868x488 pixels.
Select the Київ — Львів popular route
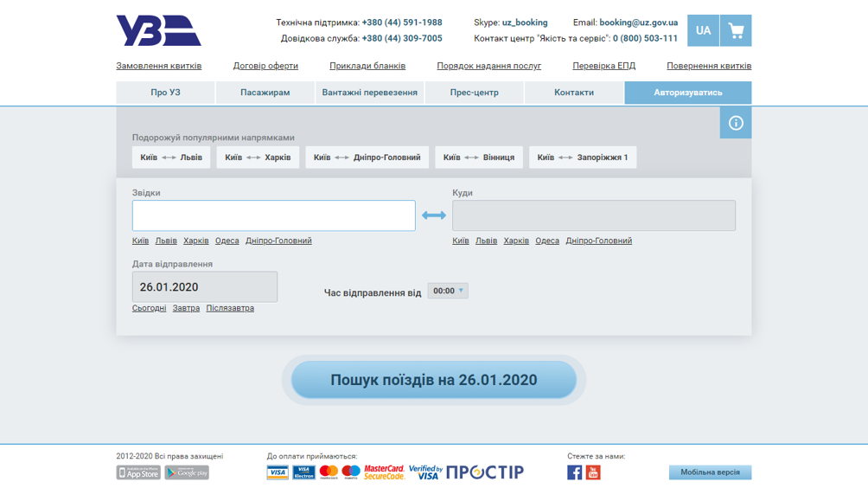coord(171,157)
